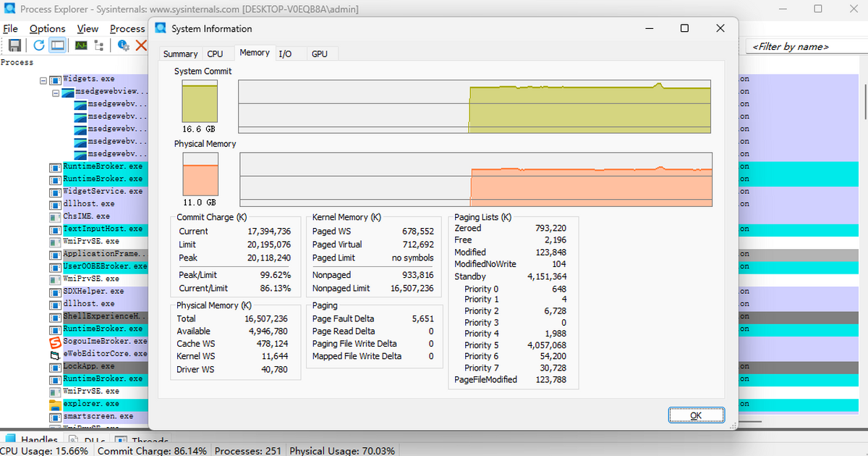Switch to the I/O tab

click(x=285, y=54)
